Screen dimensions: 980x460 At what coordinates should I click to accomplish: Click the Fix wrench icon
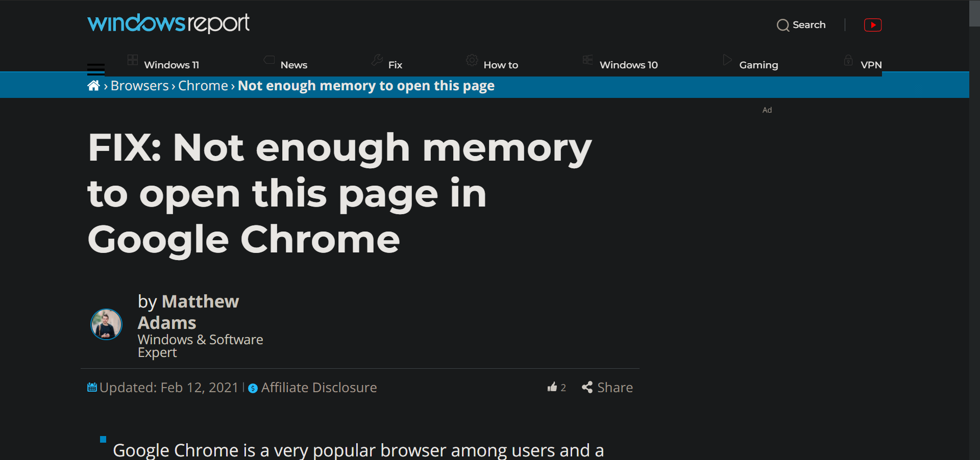pyautogui.click(x=377, y=60)
